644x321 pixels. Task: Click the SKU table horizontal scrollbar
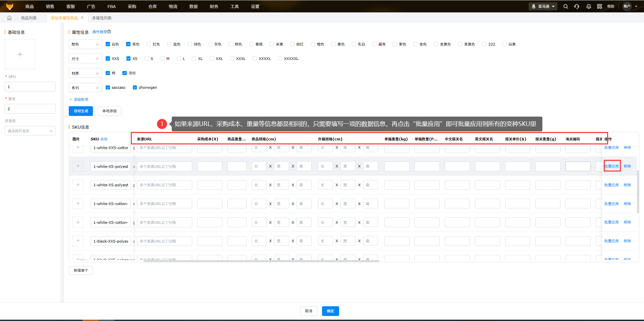[x=262, y=261]
